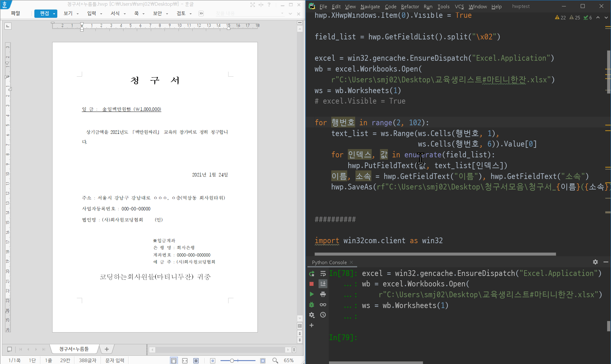The image size is (611, 364).
Task: Stop the running console process
Action: [312, 284]
